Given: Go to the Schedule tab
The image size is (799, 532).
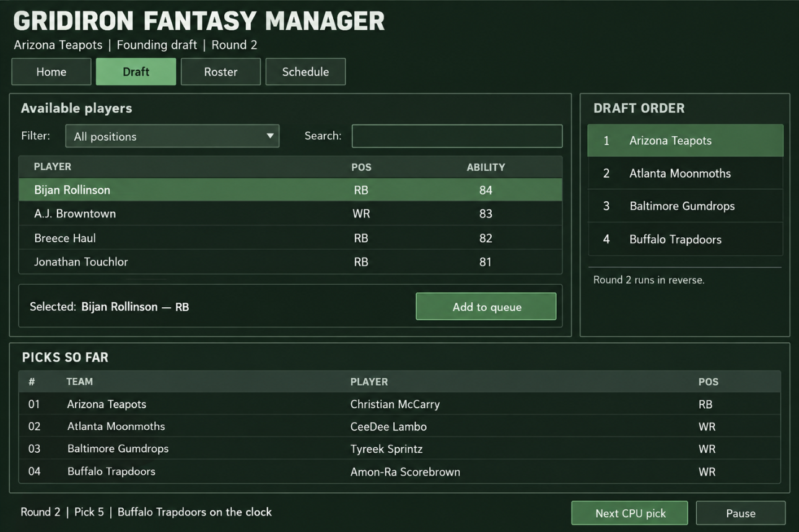Looking at the screenshot, I should [x=305, y=72].
